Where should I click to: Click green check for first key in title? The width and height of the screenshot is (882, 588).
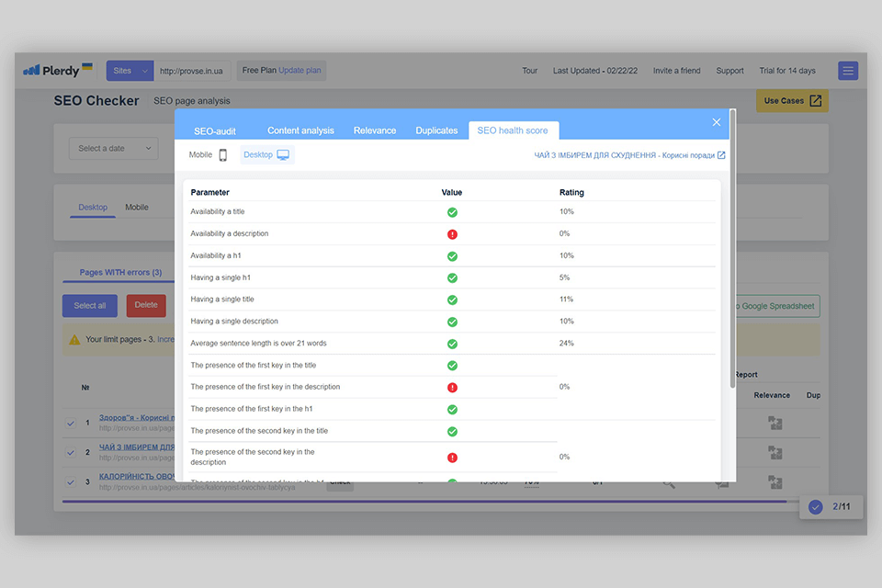[x=452, y=366]
